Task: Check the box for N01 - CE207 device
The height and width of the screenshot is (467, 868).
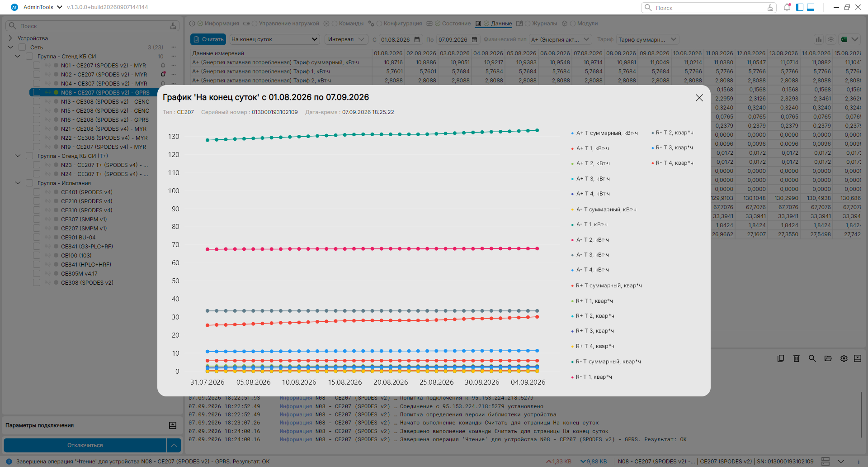Action: 37,66
